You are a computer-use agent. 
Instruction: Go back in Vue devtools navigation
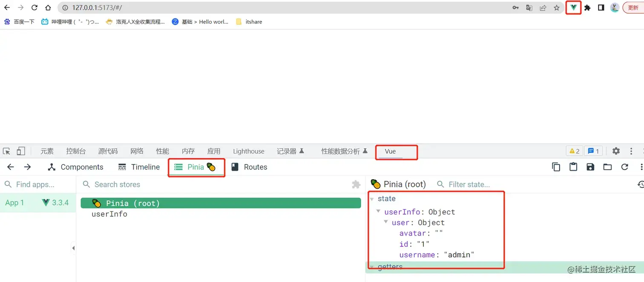(x=11, y=167)
